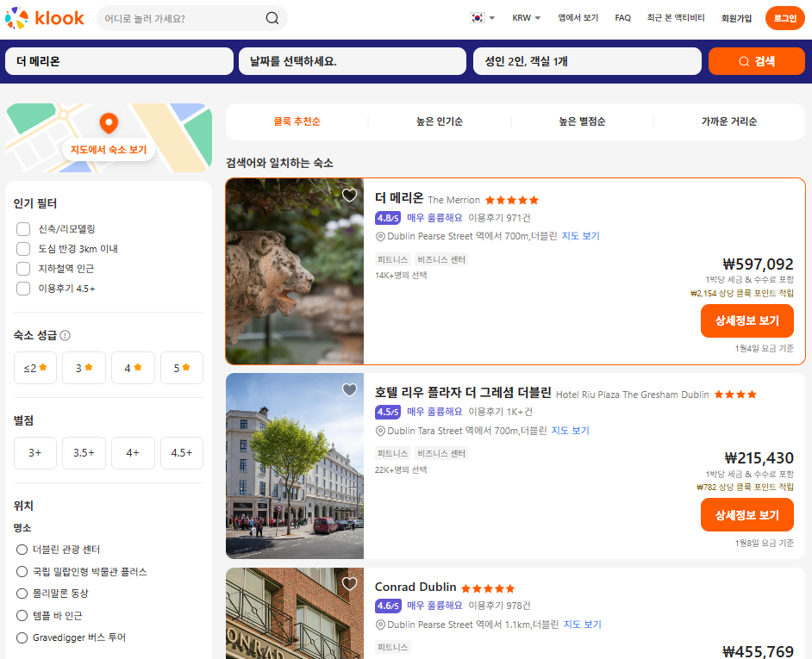Sort by 높은 인기순 tab

[x=439, y=121]
